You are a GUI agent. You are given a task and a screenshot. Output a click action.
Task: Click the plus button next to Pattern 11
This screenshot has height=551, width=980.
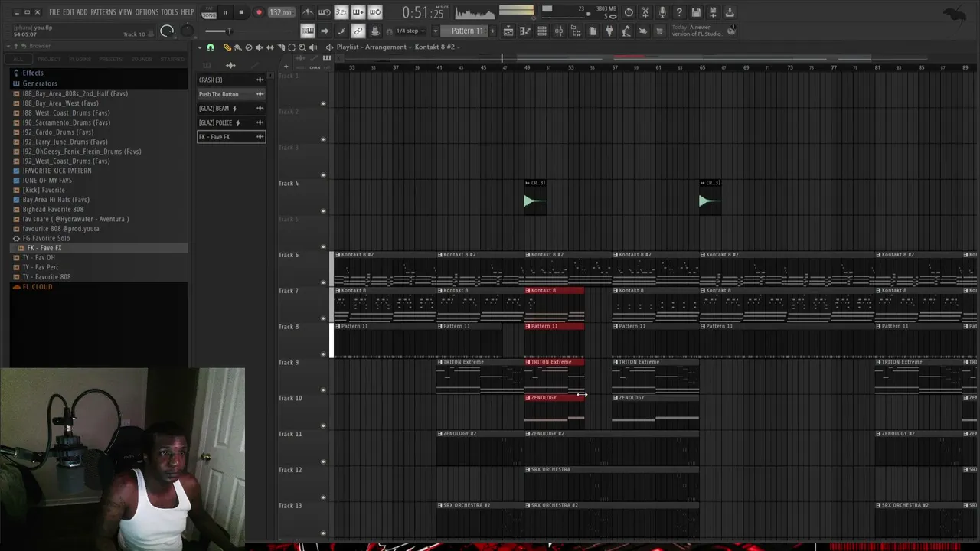492,31
